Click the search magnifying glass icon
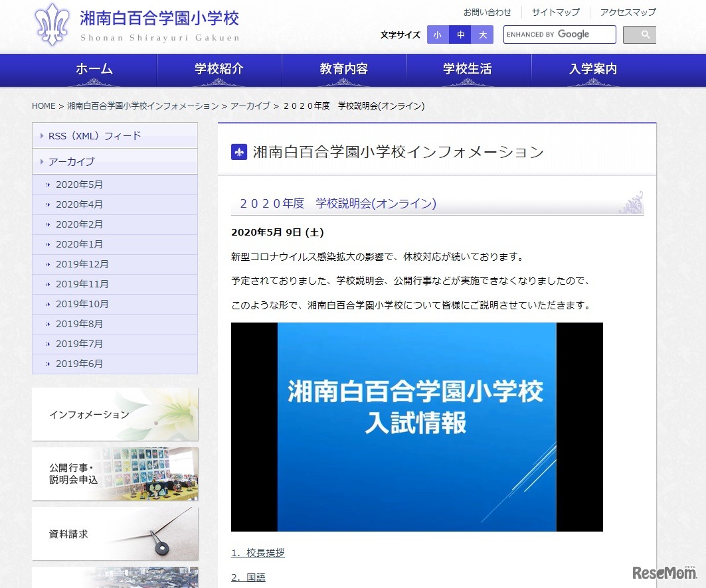Image resolution: width=706 pixels, height=588 pixels. click(639, 34)
